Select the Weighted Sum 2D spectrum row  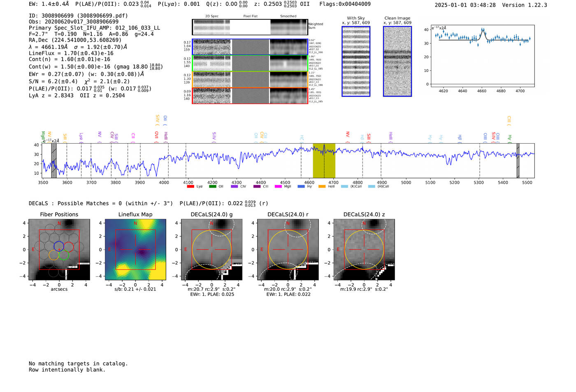click(x=250, y=27)
